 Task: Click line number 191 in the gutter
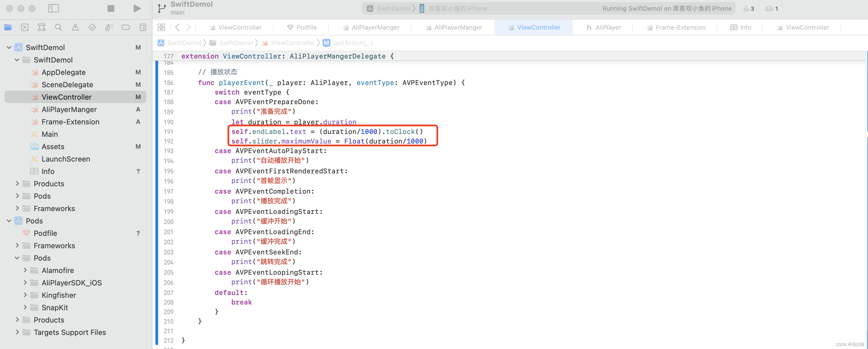[169, 132]
